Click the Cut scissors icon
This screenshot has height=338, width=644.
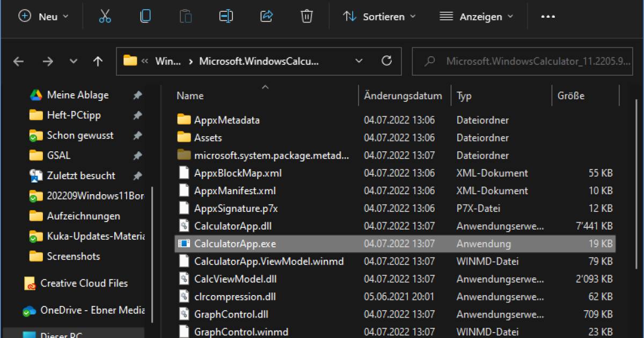point(105,17)
